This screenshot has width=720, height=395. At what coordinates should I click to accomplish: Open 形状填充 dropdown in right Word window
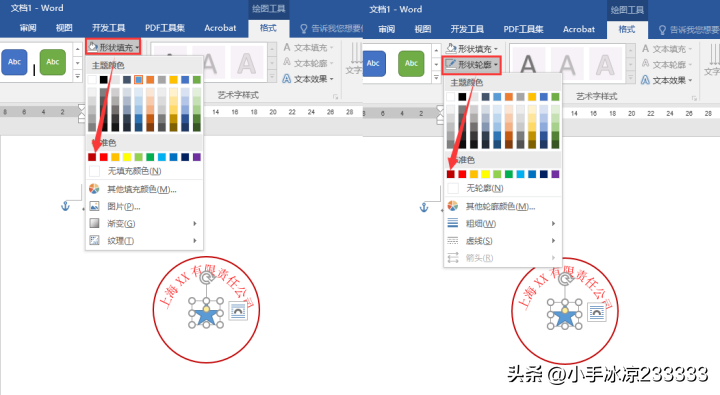coord(472,49)
